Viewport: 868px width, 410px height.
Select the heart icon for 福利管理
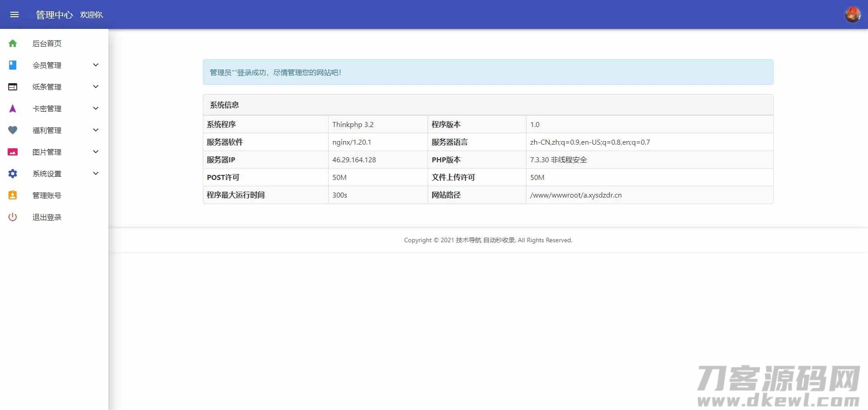click(x=13, y=130)
